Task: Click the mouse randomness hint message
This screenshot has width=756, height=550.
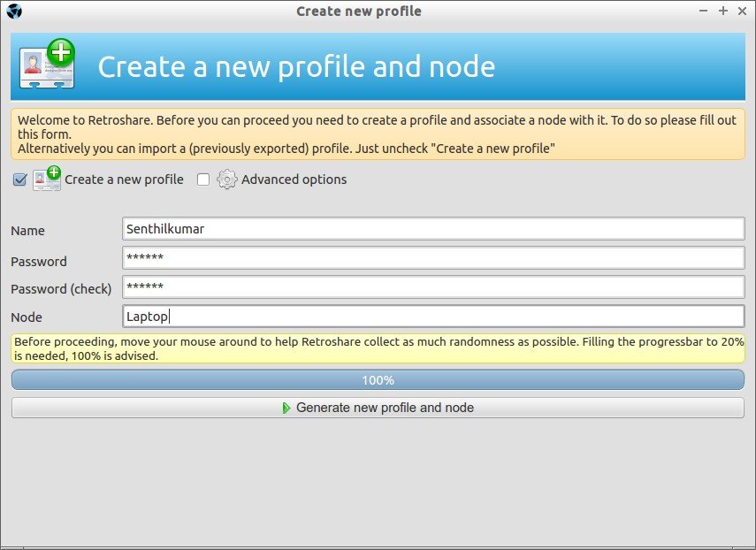Action: 378,348
